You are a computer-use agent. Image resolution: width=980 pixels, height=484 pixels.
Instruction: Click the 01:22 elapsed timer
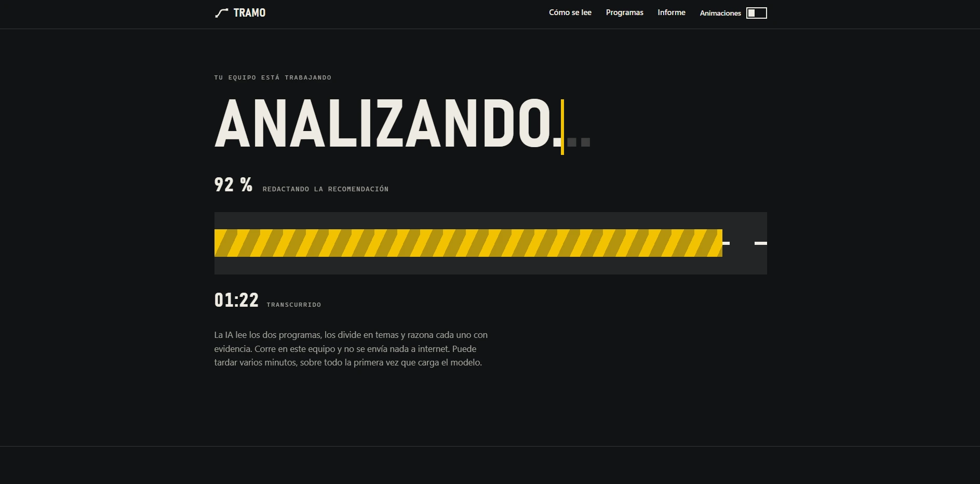[236, 300]
